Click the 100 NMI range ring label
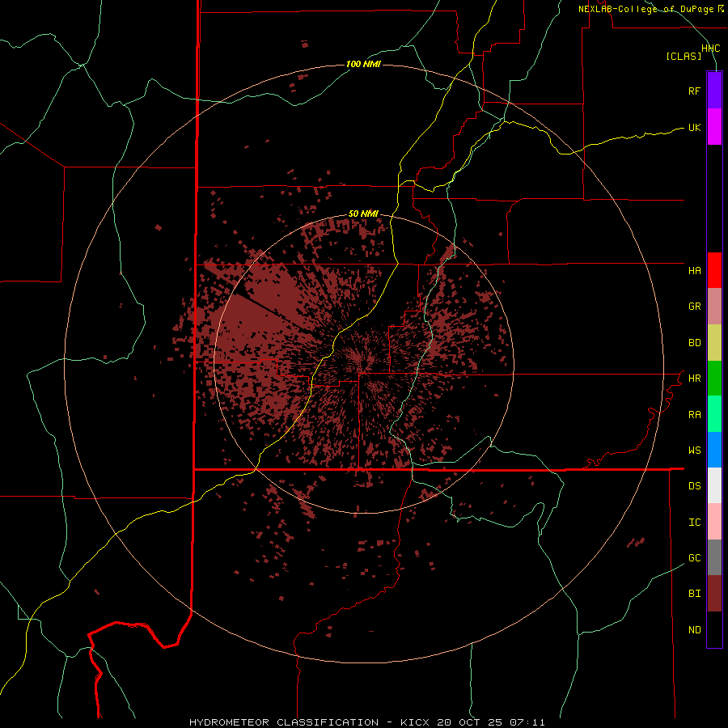This screenshot has width=728, height=728. [363, 64]
